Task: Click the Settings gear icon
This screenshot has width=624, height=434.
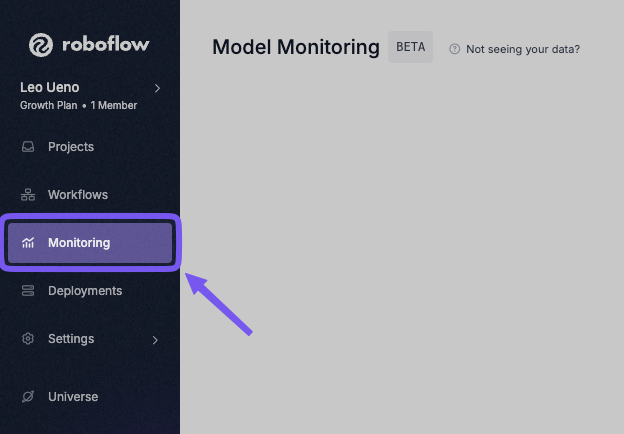Action: point(28,339)
